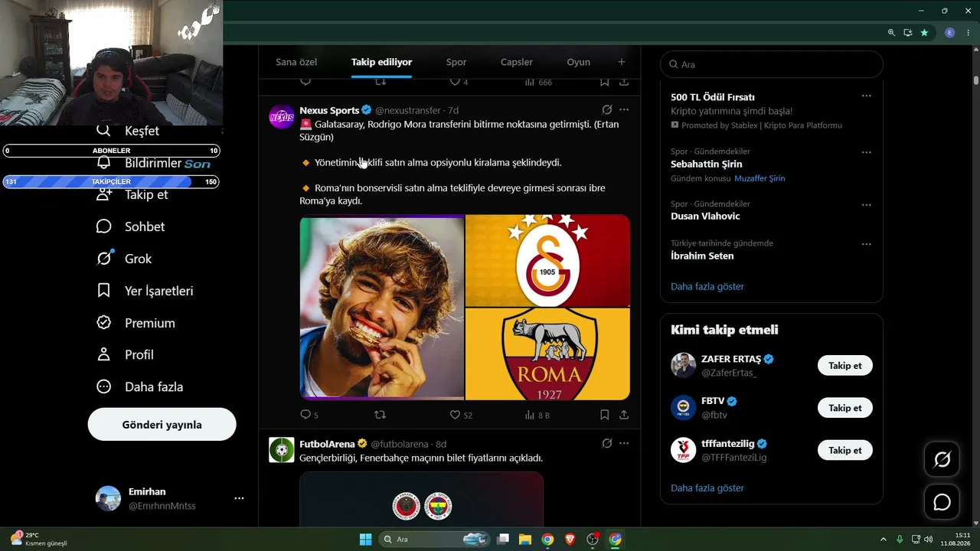This screenshot has height=551, width=980.
Task: Open options for 500 TL Ödül Fırsatı ad
Action: point(867,96)
